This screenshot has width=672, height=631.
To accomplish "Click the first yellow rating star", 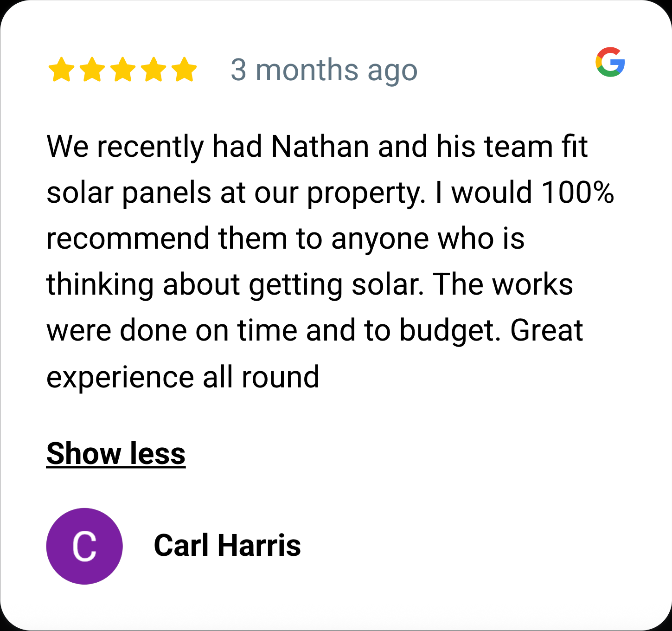I will (61, 70).
